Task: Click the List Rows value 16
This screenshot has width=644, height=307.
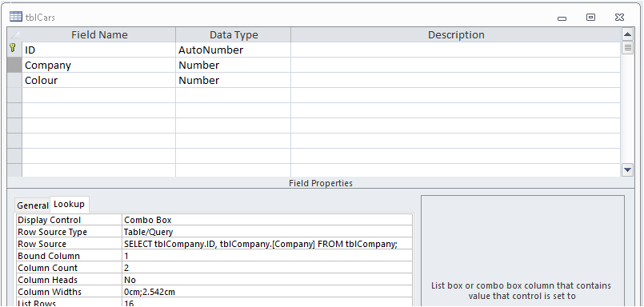Action: tap(267, 303)
